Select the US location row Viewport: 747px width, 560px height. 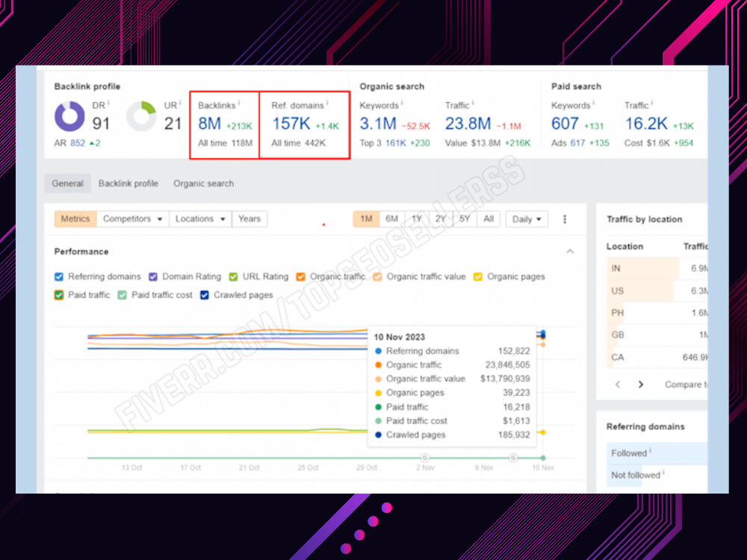click(x=657, y=290)
